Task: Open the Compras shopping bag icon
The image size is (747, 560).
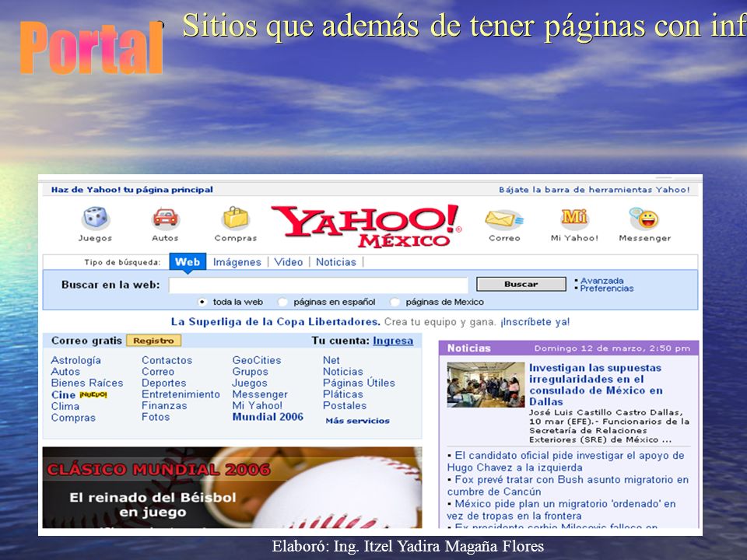Action: 236,218
